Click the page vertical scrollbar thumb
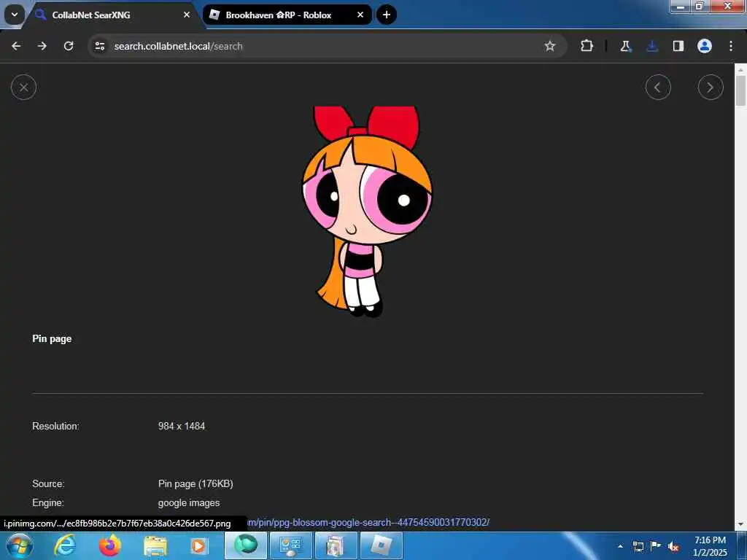This screenshot has width=747, height=560. [740, 90]
